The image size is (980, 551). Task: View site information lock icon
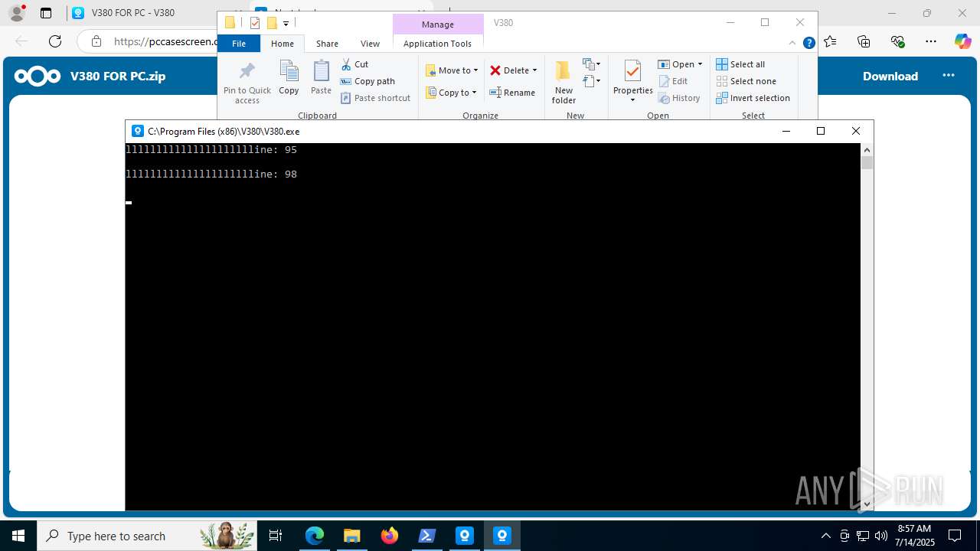tap(96, 41)
